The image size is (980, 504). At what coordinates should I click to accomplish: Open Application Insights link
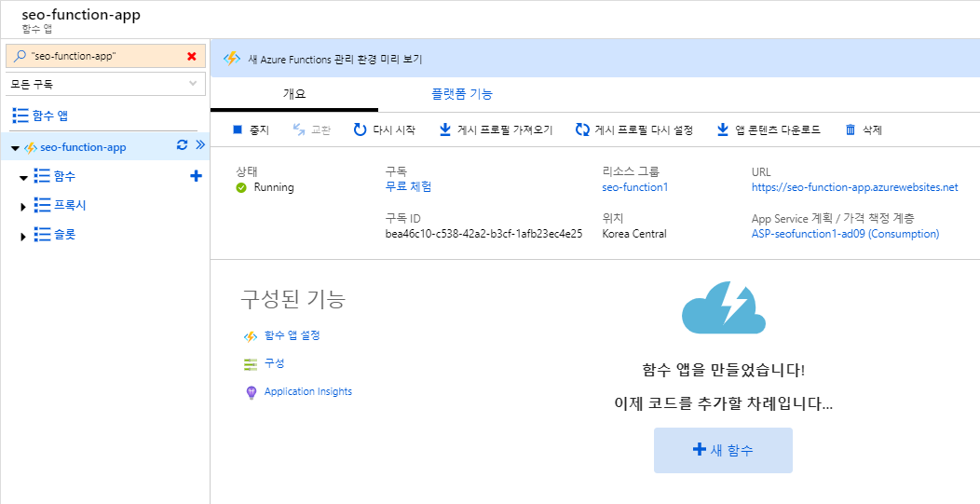[308, 391]
